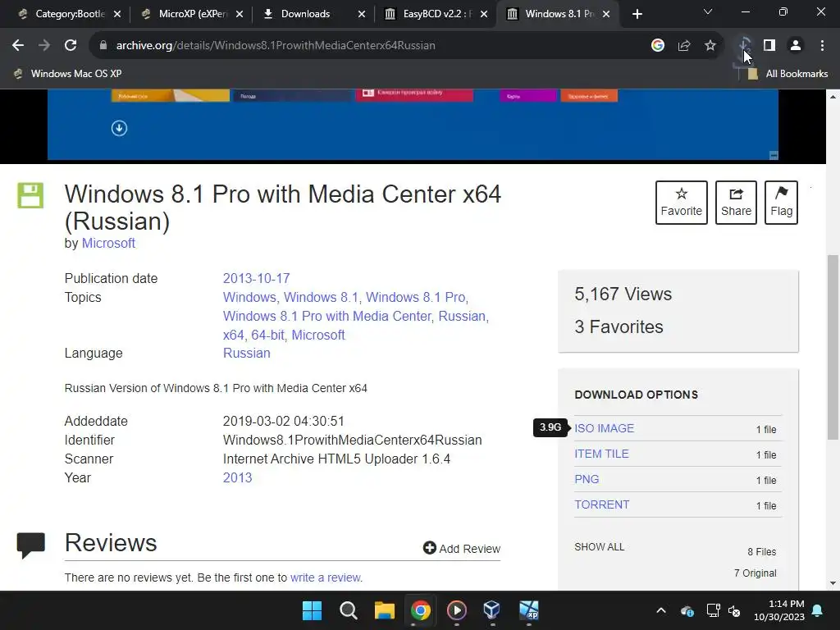Image resolution: width=840 pixels, height=630 pixels.
Task: Click the page vertical scrollbar thumb
Action: [x=833, y=347]
